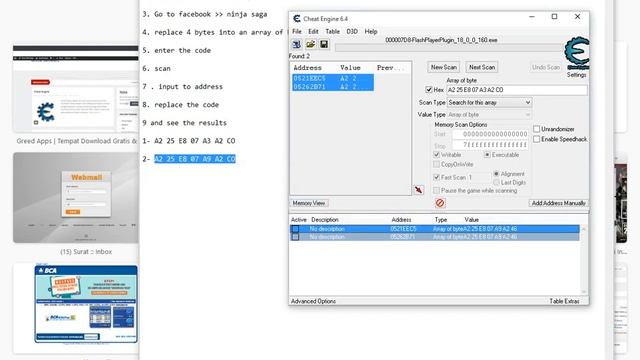Click highlighted code A2 25 E8 07 A9 A2 C0
The height and width of the screenshot is (360, 640).
tap(195, 159)
